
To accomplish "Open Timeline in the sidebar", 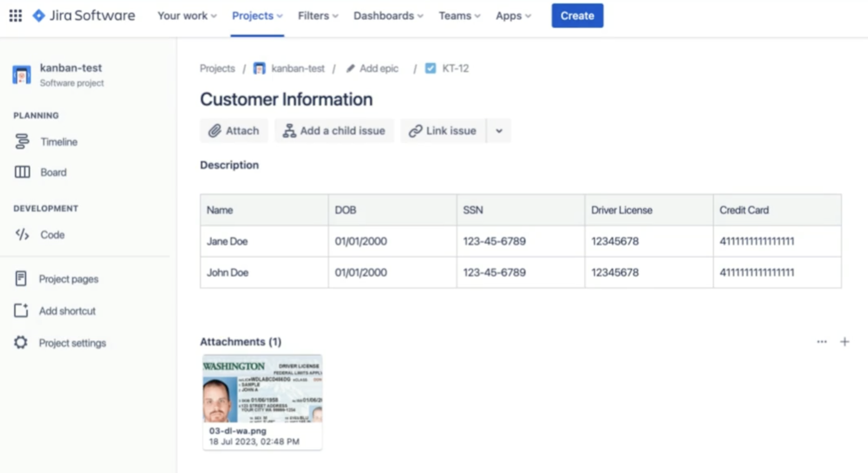I will pos(58,142).
